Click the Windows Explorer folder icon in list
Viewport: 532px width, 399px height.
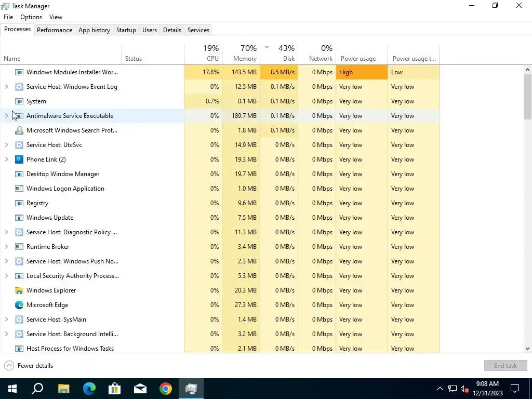(19, 290)
